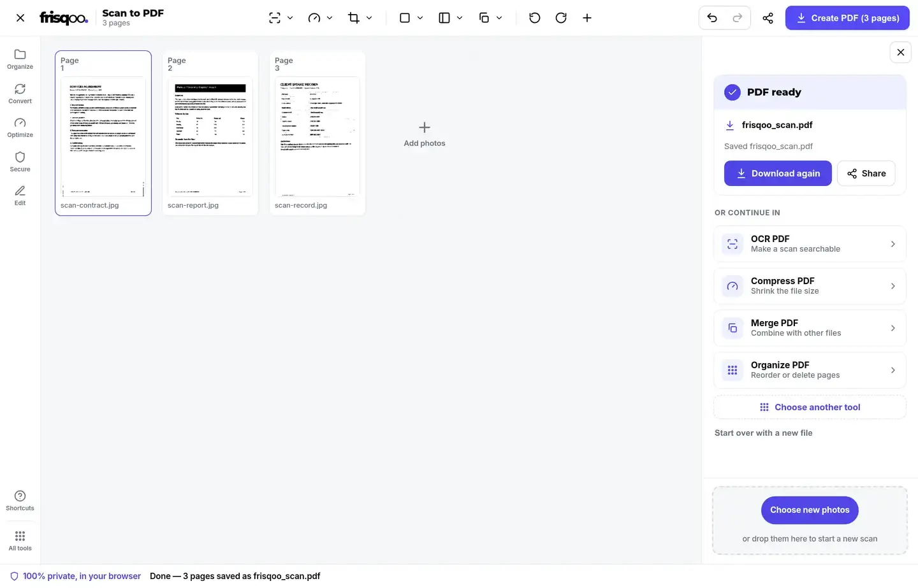Click the sidebar-layout toolbar icon
This screenshot has height=588, width=918.
(x=444, y=18)
